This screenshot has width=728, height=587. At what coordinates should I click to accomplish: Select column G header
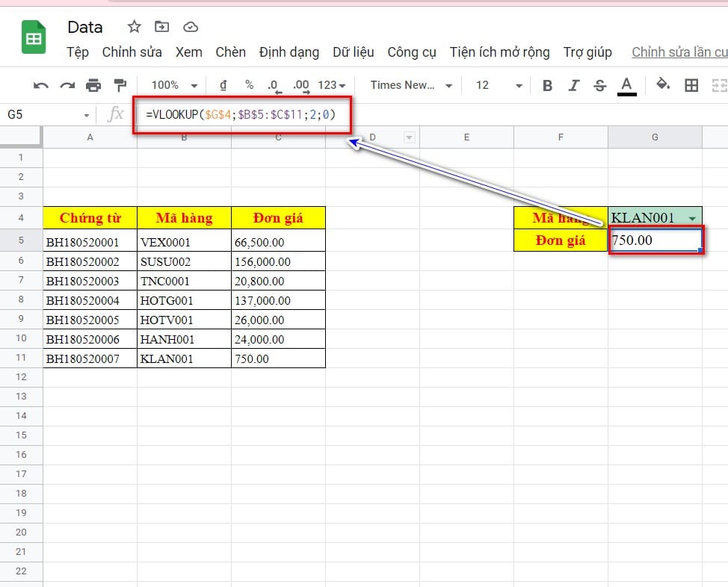[655, 137]
